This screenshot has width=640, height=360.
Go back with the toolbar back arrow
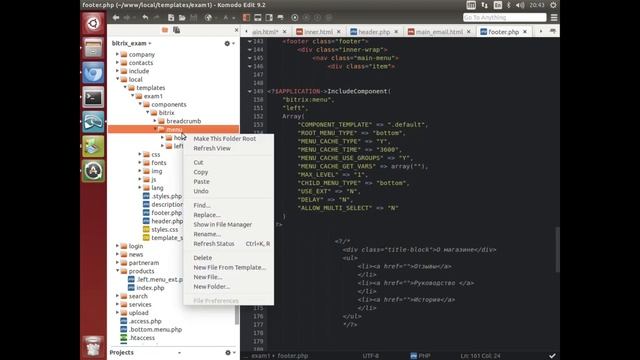click(x=116, y=18)
